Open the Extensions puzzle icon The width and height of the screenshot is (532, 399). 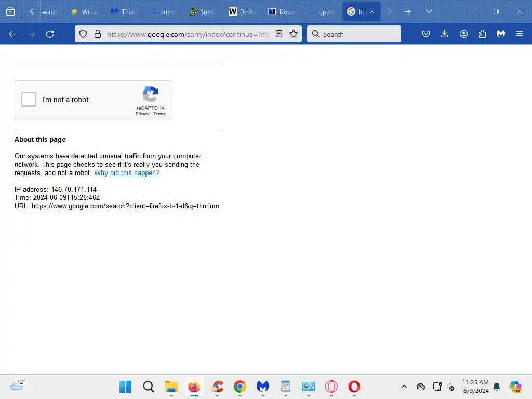(482, 34)
